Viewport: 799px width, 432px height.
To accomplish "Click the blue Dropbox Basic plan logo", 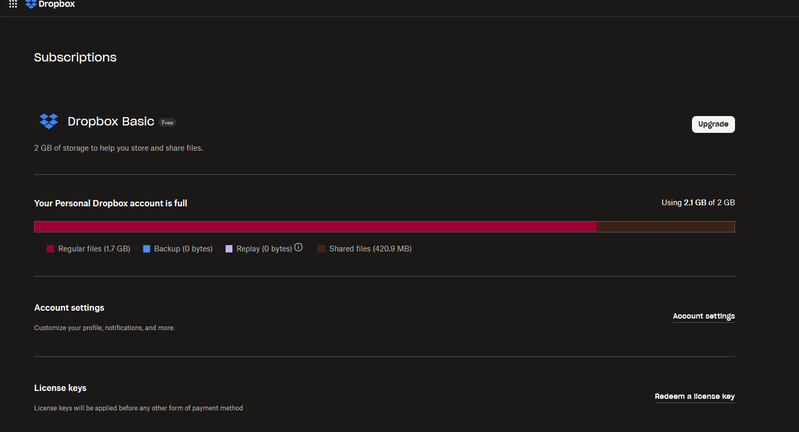I will tap(48, 122).
